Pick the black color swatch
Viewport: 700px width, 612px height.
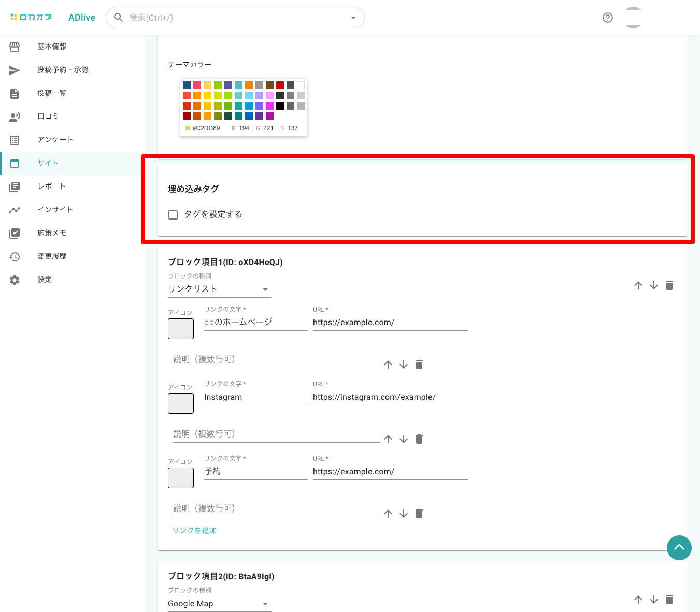(x=280, y=106)
